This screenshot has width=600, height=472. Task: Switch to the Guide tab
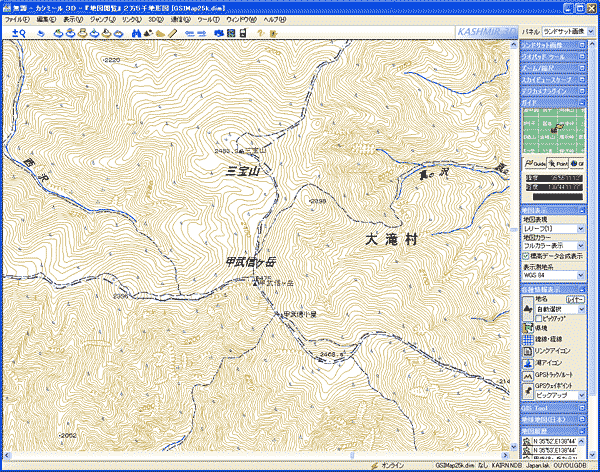[x=535, y=164]
